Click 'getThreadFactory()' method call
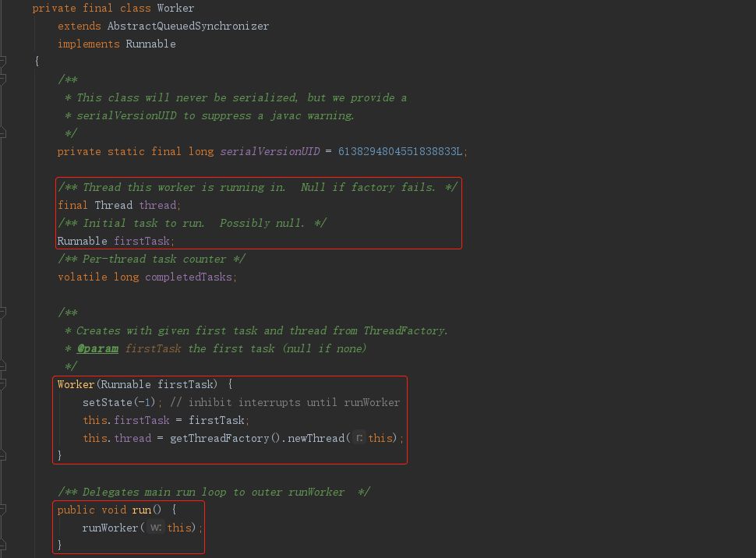 tap(224, 438)
